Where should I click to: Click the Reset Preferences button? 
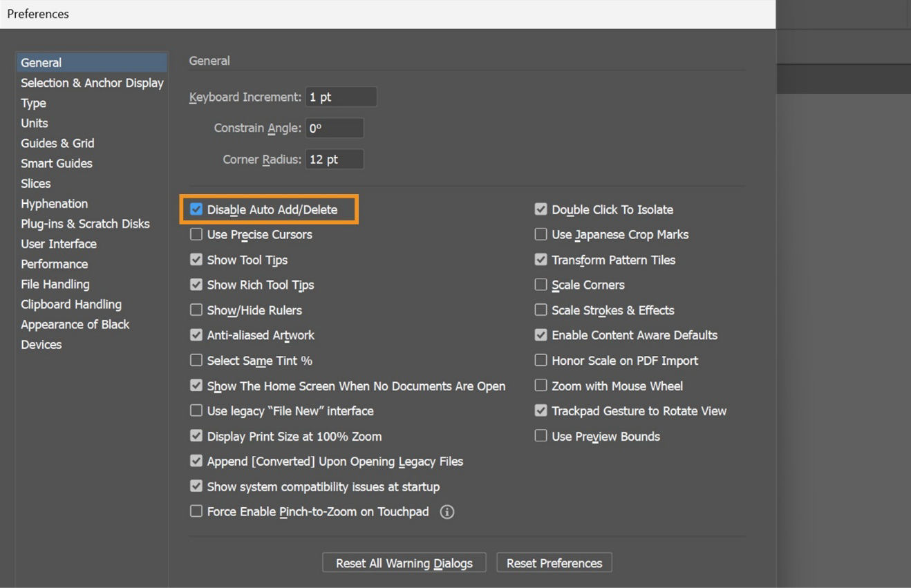554,562
